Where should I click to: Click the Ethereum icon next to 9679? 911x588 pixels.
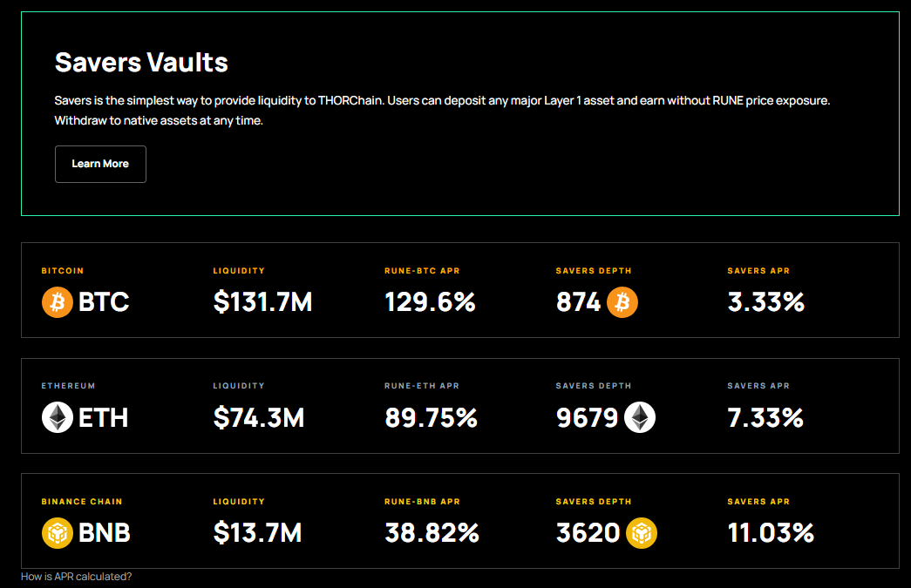click(x=640, y=417)
